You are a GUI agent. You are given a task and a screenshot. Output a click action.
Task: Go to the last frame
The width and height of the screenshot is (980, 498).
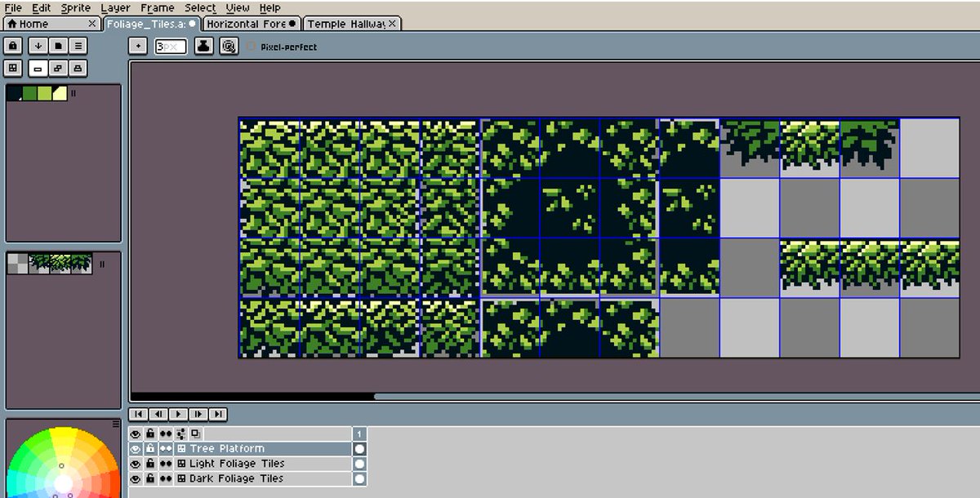tap(217, 414)
